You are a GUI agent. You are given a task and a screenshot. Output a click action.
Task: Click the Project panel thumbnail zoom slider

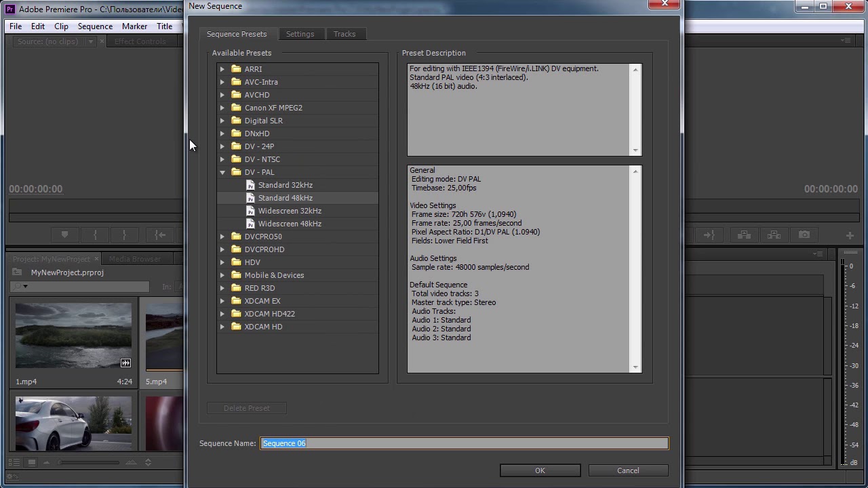pos(88,462)
